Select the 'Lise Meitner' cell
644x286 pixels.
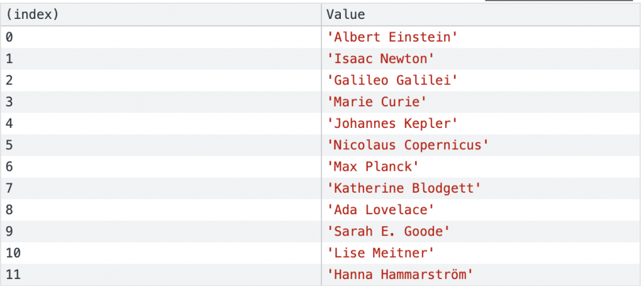point(381,253)
